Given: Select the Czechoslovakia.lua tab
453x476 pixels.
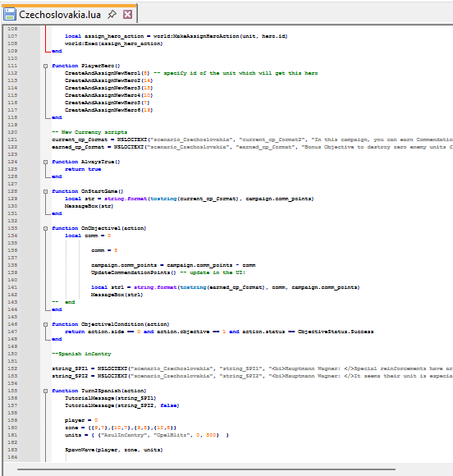Looking at the screenshot, I should 60,14.
